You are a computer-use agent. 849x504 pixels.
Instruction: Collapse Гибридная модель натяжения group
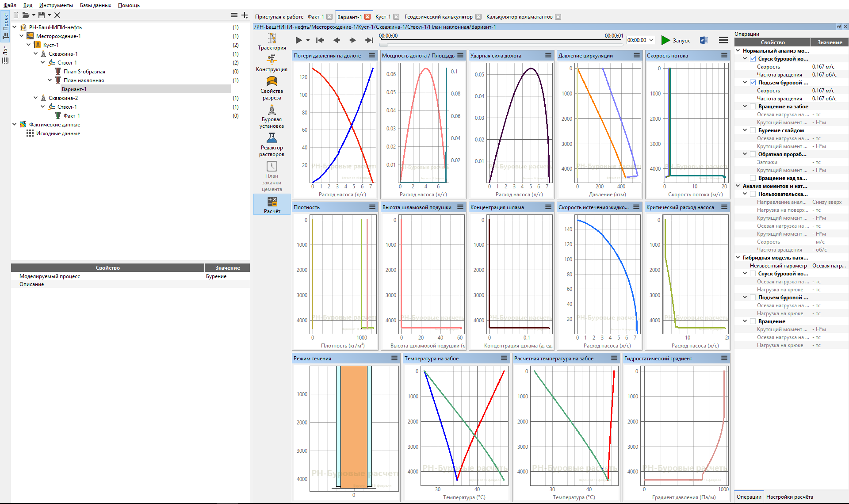738,258
